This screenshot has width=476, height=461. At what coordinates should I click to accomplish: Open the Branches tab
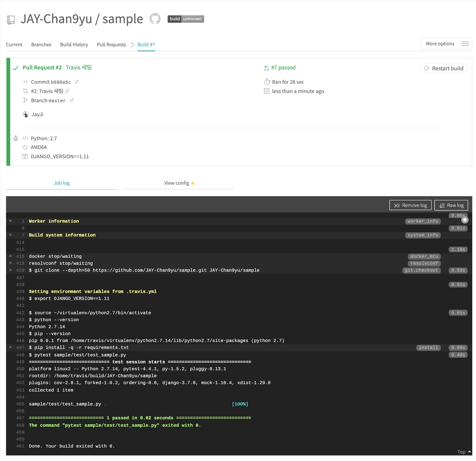click(x=41, y=45)
